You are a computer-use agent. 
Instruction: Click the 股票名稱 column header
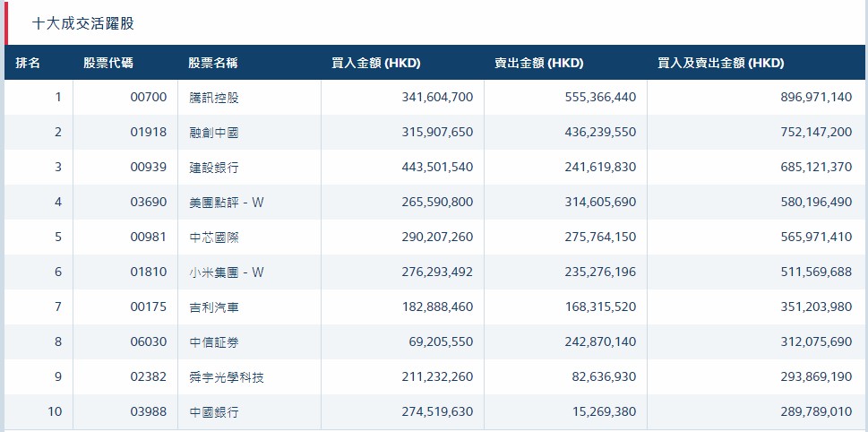click(x=213, y=63)
